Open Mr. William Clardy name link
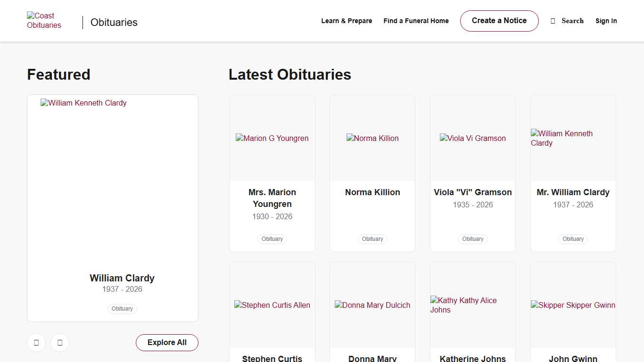The image size is (644, 362). click(x=573, y=192)
